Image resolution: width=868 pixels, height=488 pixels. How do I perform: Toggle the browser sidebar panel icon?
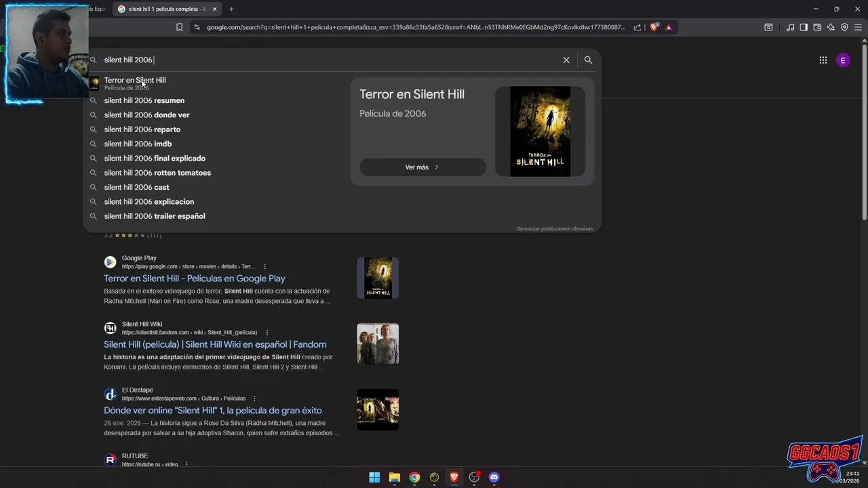click(x=804, y=27)
